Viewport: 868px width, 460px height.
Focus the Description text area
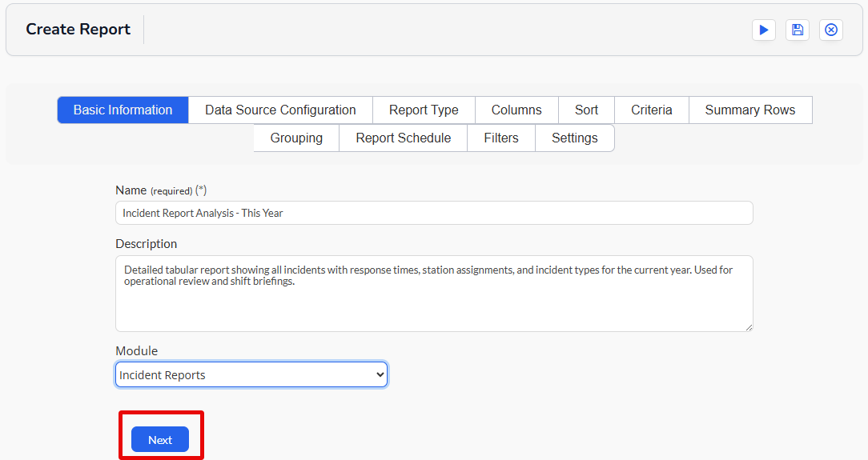434,294
